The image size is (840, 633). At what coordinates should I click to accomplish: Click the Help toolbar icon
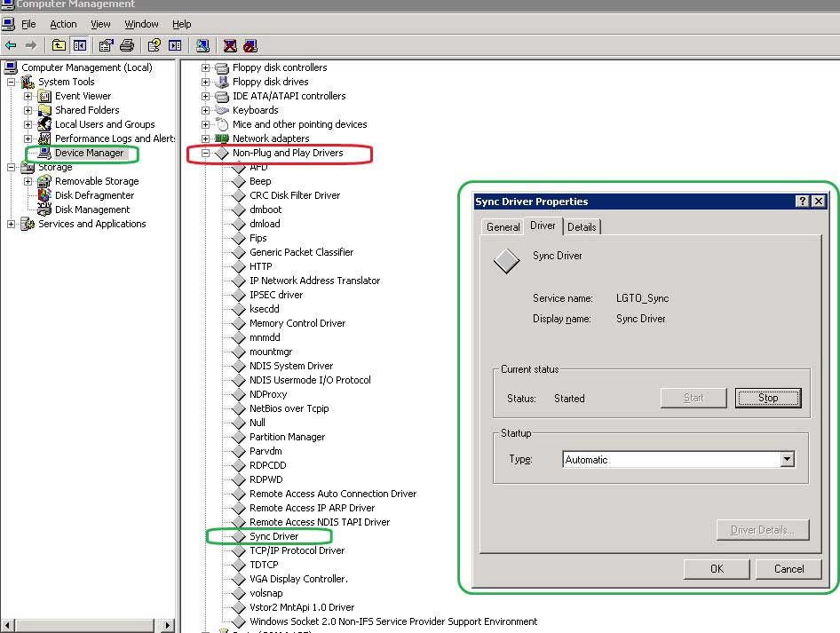(x=155, y=45)
